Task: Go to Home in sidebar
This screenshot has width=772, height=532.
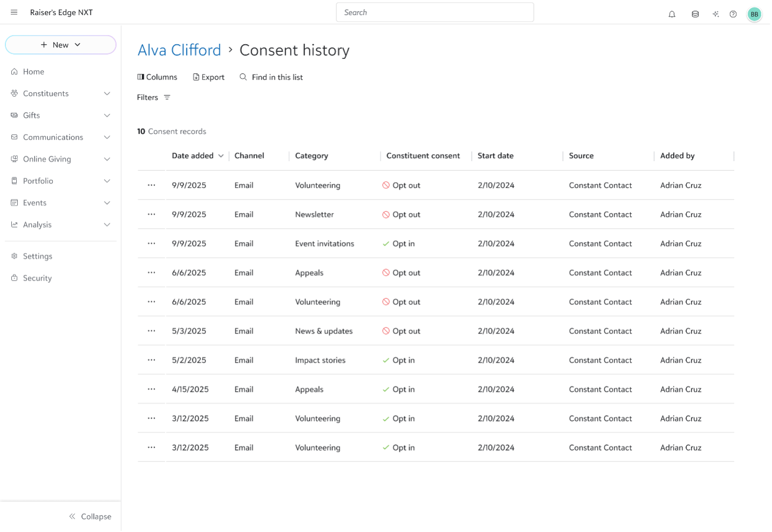Action: [33, 71]
